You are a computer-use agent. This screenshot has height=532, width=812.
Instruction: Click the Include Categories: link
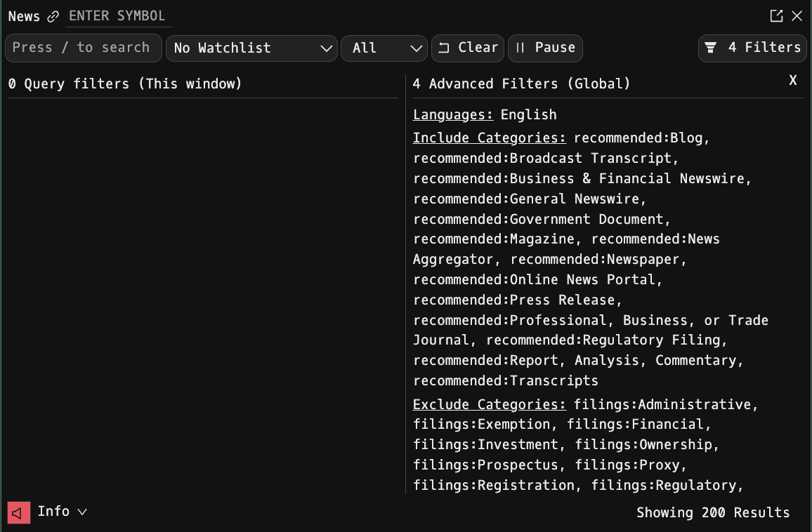pyautogui.click(x=490, y=138)
